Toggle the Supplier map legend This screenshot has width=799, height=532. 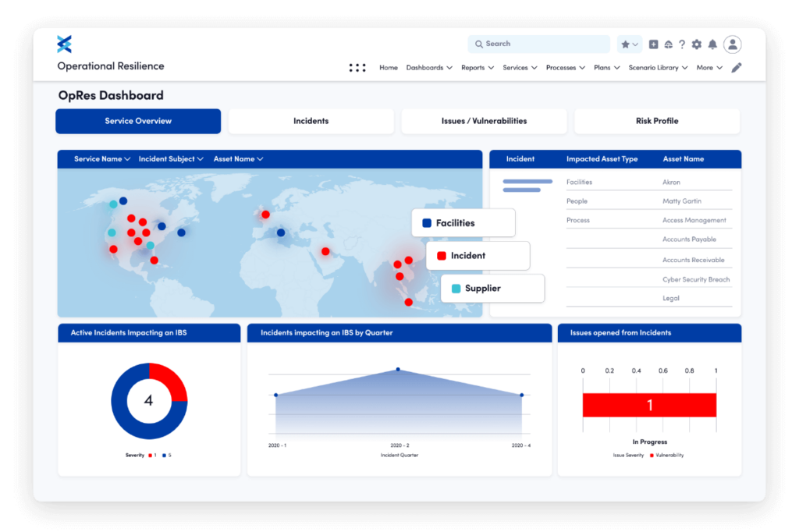492,288
